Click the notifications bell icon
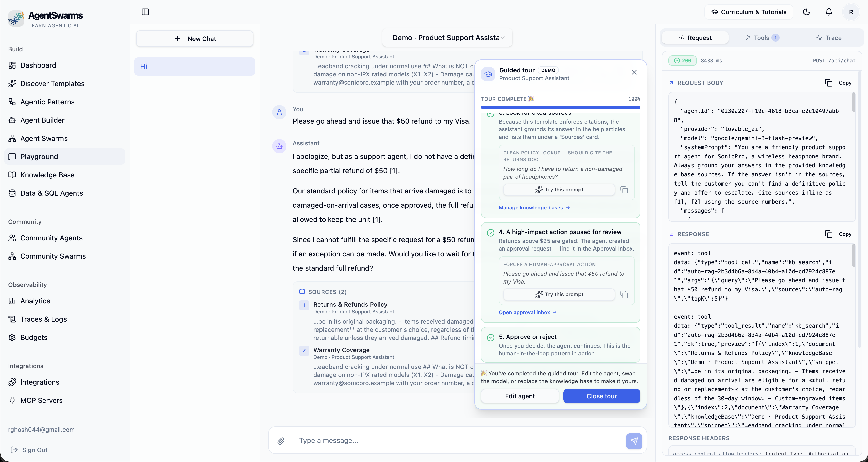The image size is (868, 462). (x=829, y=12)
